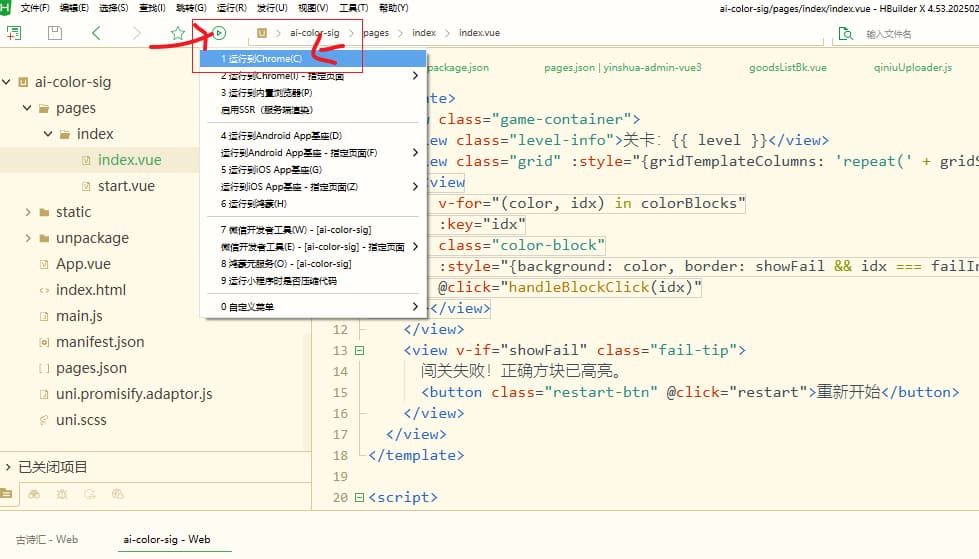Switch to goodsListBk.vue editor tab
The image size is (979, 559).
[x=787, y=68]
